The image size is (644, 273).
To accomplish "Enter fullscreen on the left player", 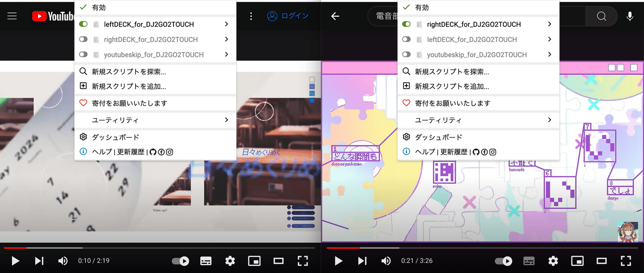I will click(x=303, y=261).
